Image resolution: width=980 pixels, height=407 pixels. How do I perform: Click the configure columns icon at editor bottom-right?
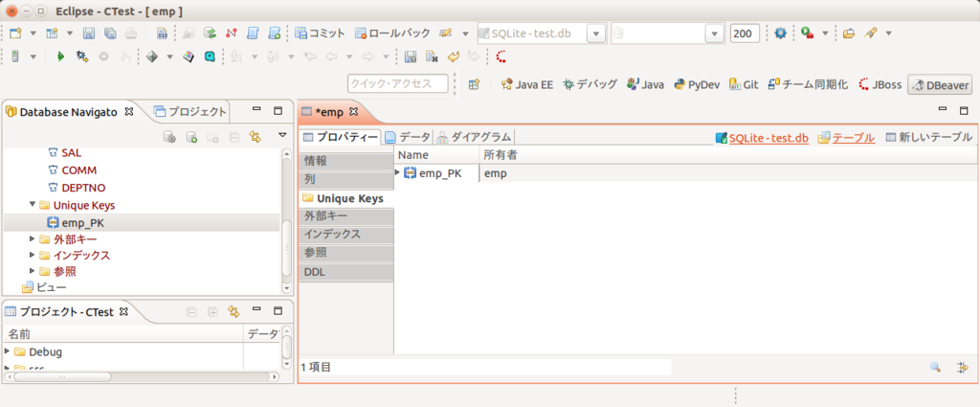(962, 368)
